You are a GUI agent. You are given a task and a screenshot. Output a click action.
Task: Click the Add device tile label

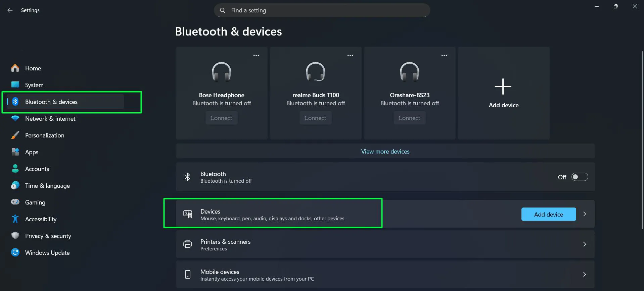click(x=504, y=105)
